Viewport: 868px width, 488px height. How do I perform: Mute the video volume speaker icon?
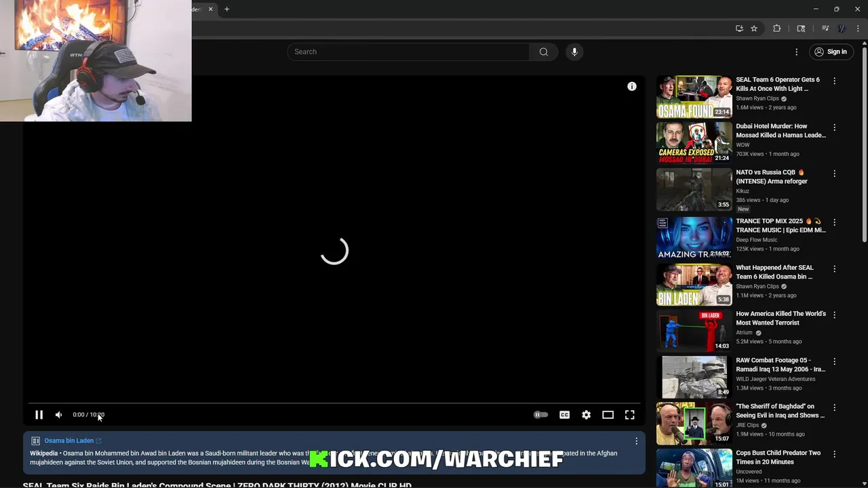59,415
